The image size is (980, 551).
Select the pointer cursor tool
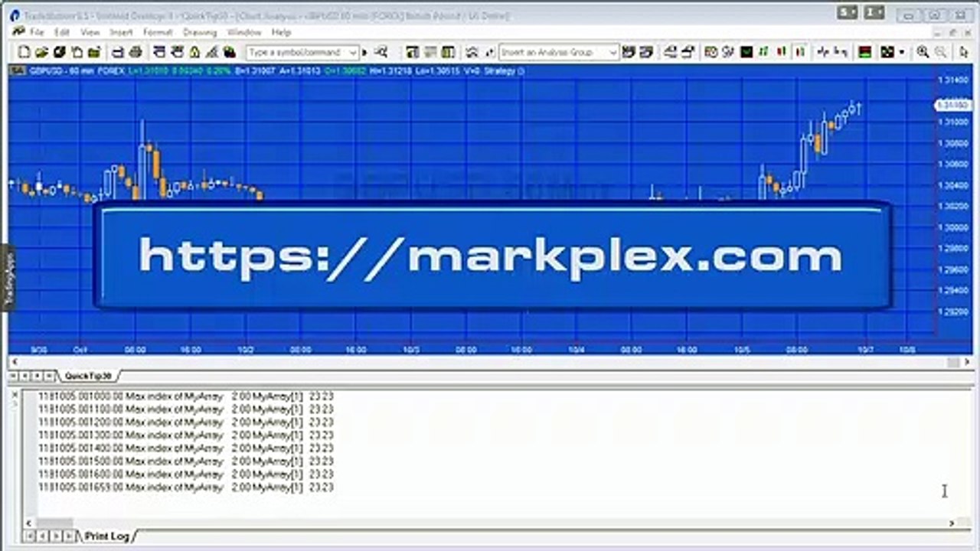[963, 52]
